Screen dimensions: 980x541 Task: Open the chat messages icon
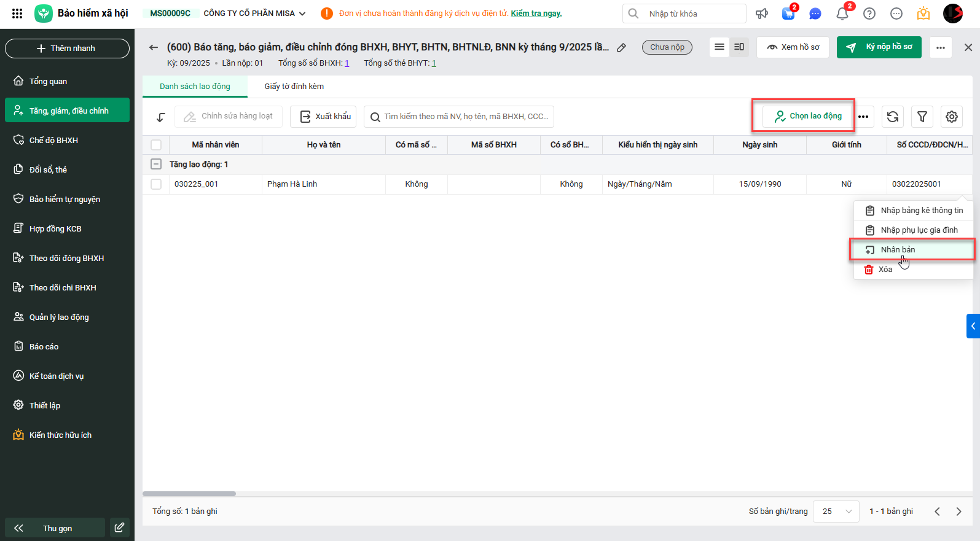(815, 14)
